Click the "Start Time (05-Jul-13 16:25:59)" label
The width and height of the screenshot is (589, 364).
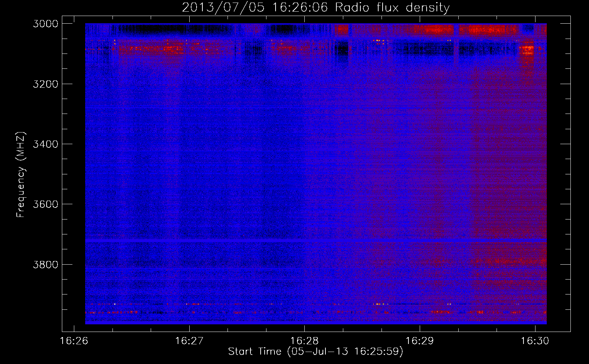click(x=316, y=352)
